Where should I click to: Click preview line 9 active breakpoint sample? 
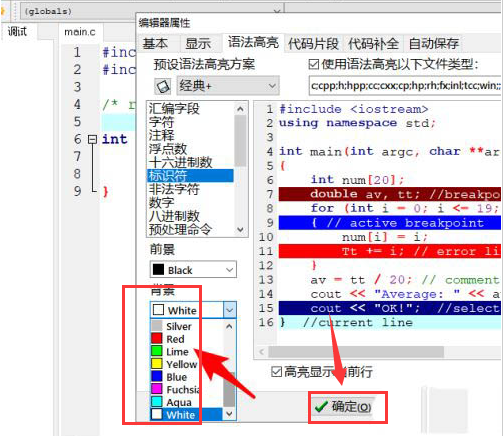tap(390, 223)
